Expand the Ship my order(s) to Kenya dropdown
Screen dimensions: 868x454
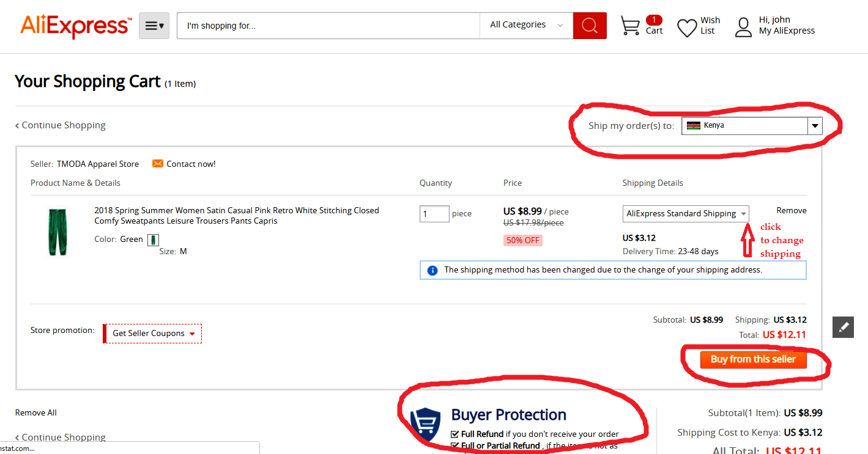click(752, 126)
